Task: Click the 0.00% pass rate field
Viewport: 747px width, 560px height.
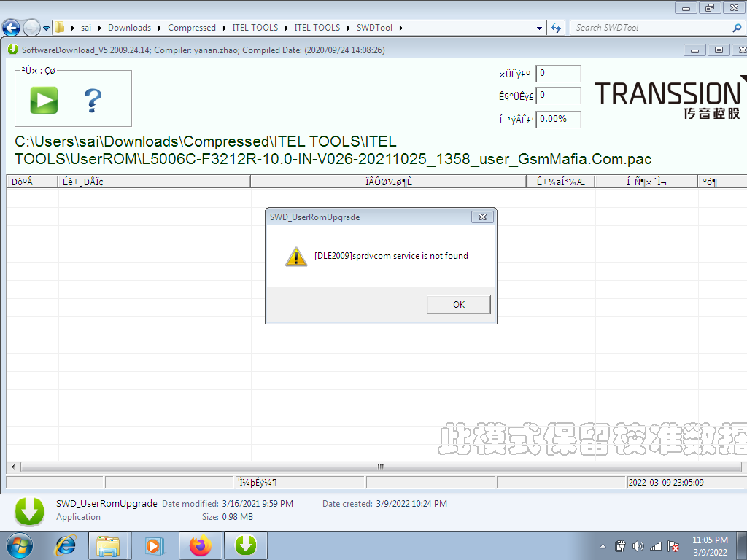Action: click(558, 119)
